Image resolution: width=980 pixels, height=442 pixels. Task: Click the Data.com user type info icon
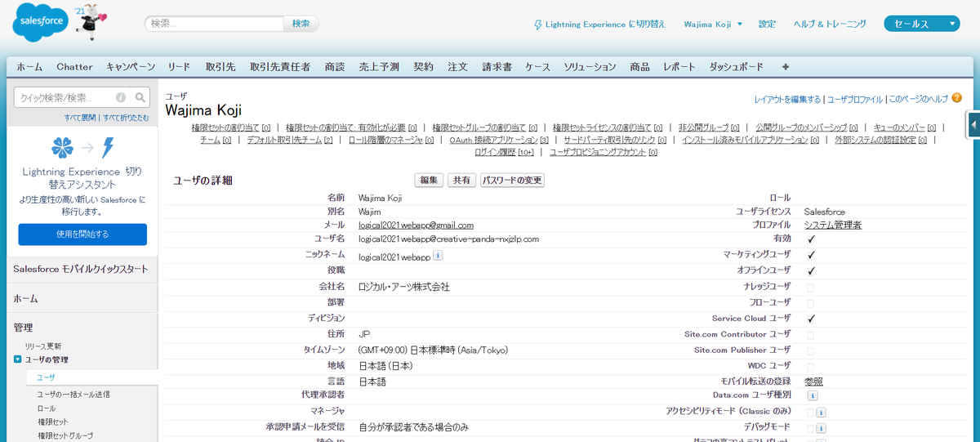click(813, 395)
